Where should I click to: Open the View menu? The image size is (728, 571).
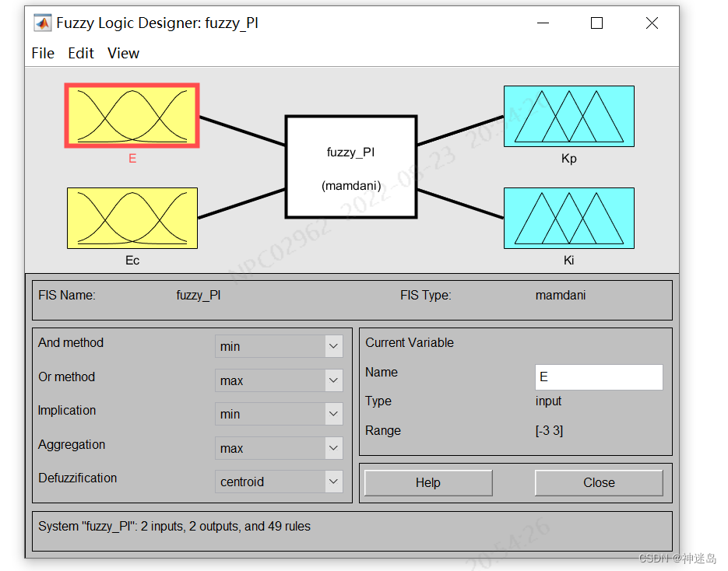pyautogui.click(x=123, y=54)
